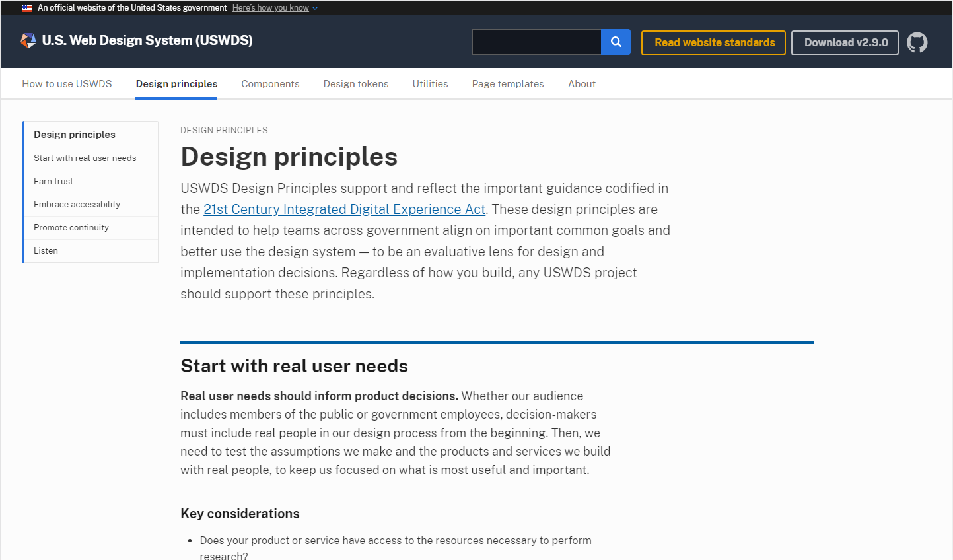Open Design tokens nav item
Image resolution: width=953 pixels, height=560 pixels.
point(356,84)
